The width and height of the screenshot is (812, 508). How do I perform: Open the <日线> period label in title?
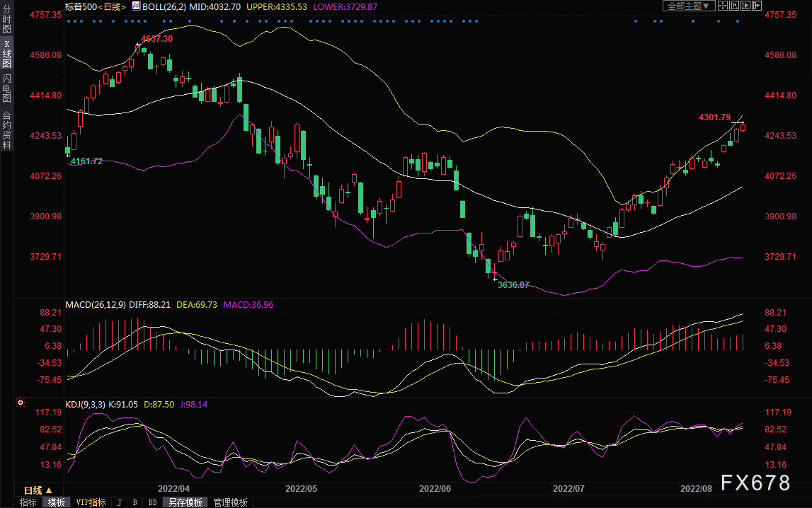tap(112, 7)
